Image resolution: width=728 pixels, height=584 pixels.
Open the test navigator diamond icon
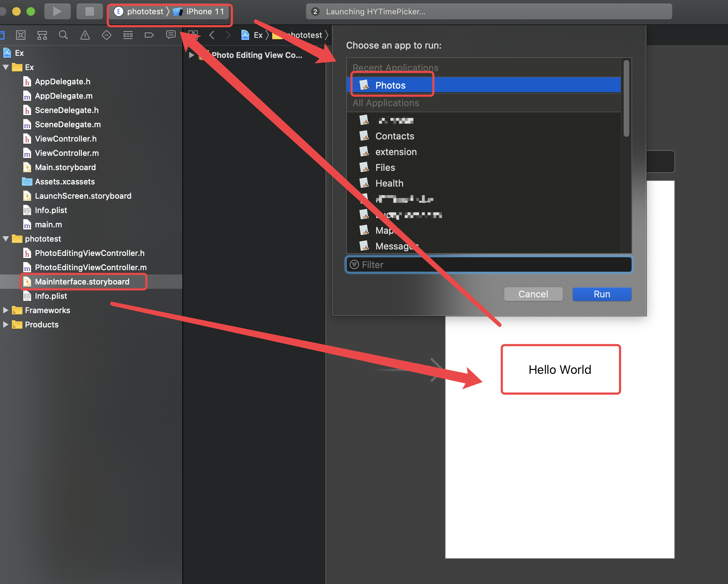[107, 35]
